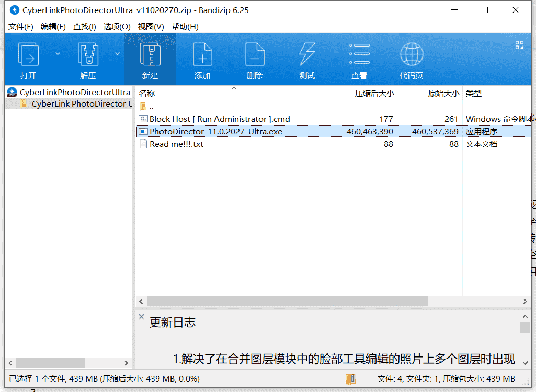Sort by Compressed size (压缩后大小) column header
This screenshot has width=536, height=392.
(x=374, y=94)
